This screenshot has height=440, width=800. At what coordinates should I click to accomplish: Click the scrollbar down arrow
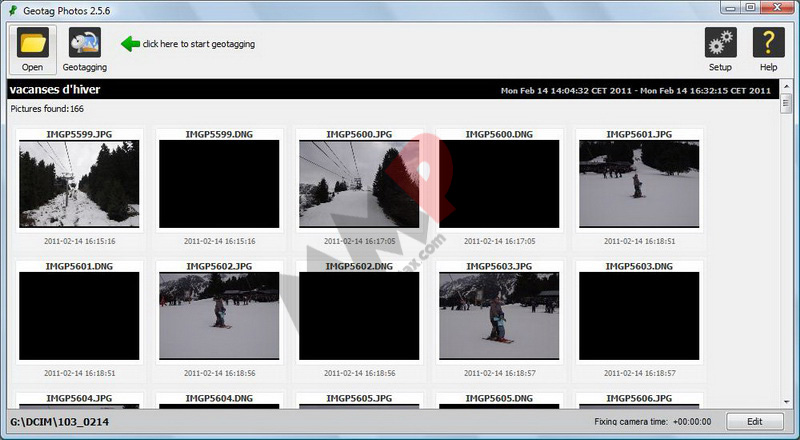point(786,402)
